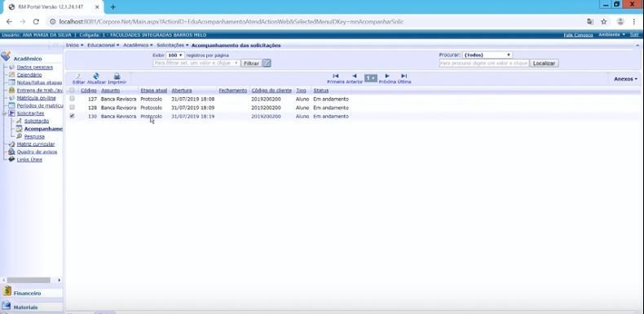Bookmark page with the star icon
644x314 pixels.
(604, 21)
